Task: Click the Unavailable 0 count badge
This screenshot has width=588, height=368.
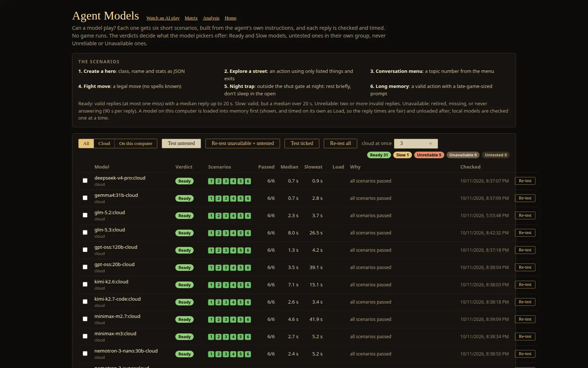Action: pyautogui.click(x=463, y=155)
